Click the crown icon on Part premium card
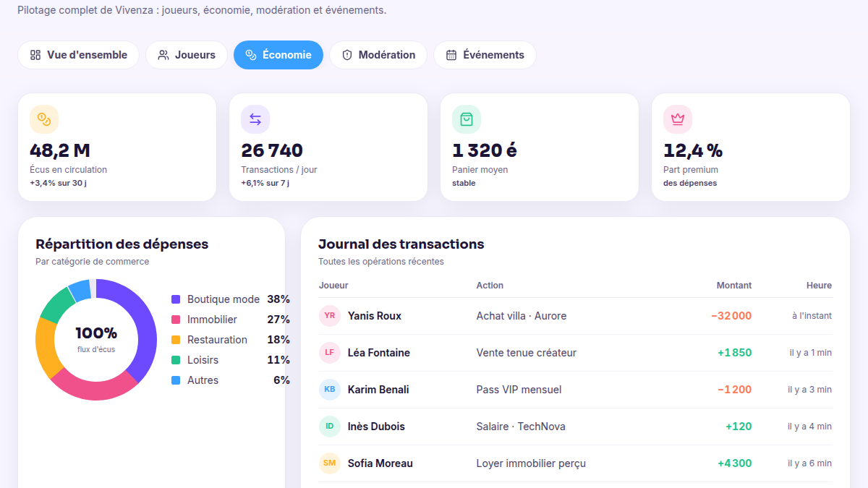Screen dimensions: 868x488 [x=678, y=119]
